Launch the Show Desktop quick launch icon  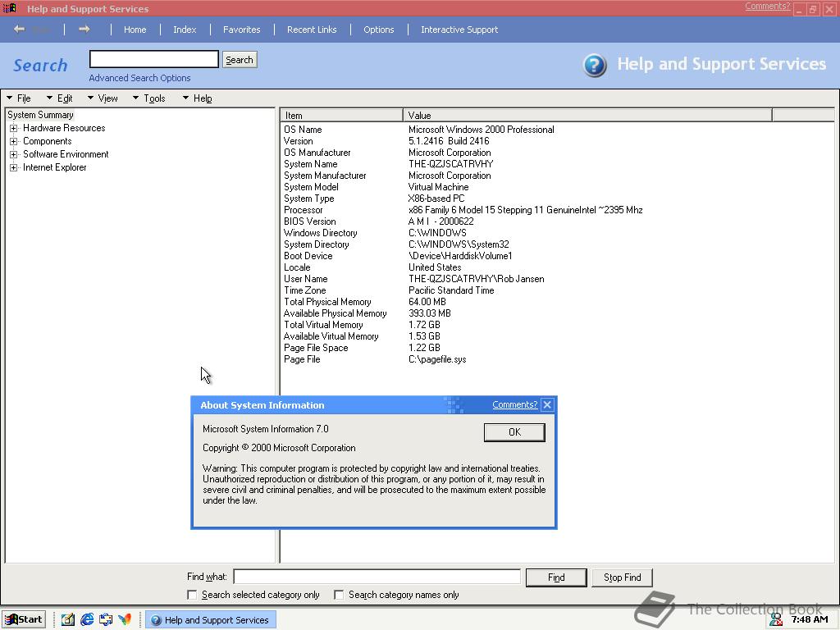point(67,619)
